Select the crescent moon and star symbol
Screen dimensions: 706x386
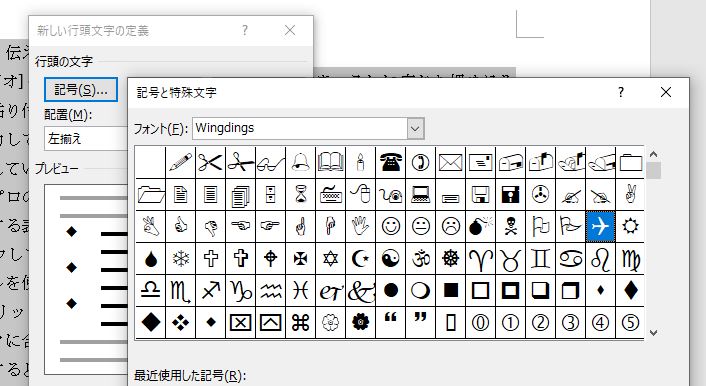click(360, 259)
